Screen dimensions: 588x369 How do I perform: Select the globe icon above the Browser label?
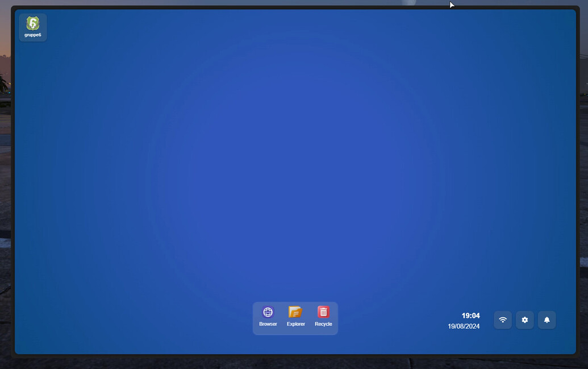268,312
